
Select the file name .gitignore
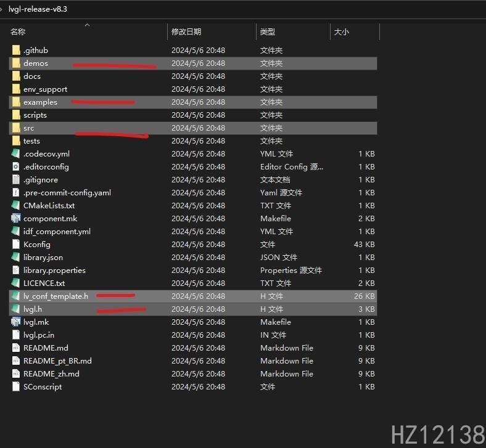coord(41,179)
